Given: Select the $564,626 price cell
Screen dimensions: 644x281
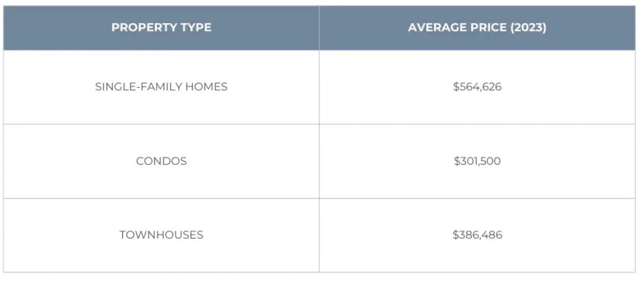Looking at the screenshot, I should [x=477, y=87].
